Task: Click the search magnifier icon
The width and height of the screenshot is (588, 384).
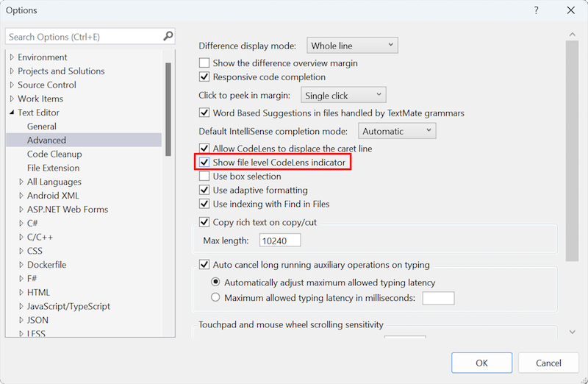Action: pyautogui.click(x=168, y=36)
